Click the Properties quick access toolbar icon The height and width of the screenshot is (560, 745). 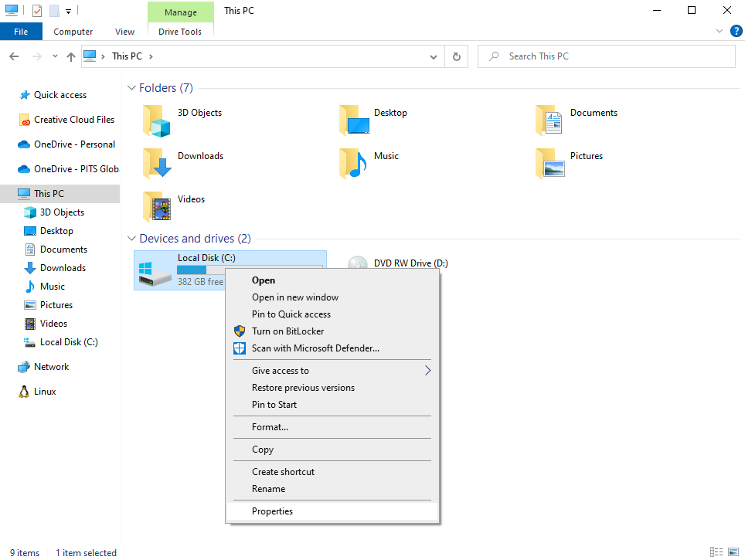[x=37, y=10]
